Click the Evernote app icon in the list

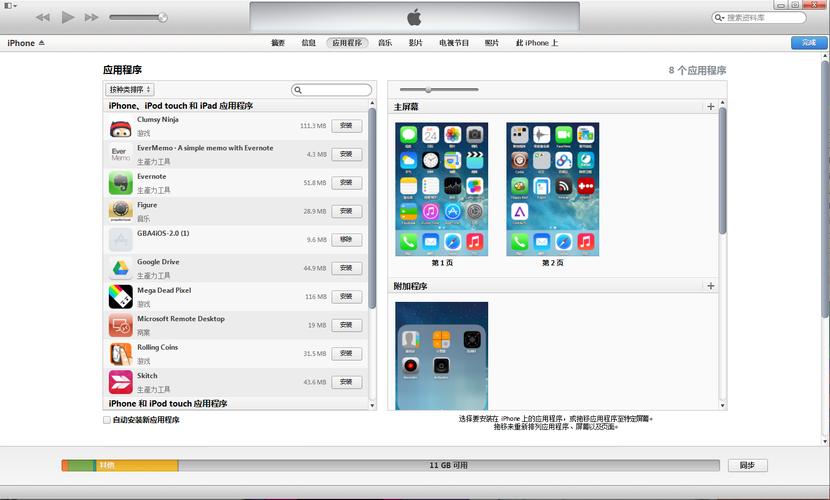tap(120, 183)
